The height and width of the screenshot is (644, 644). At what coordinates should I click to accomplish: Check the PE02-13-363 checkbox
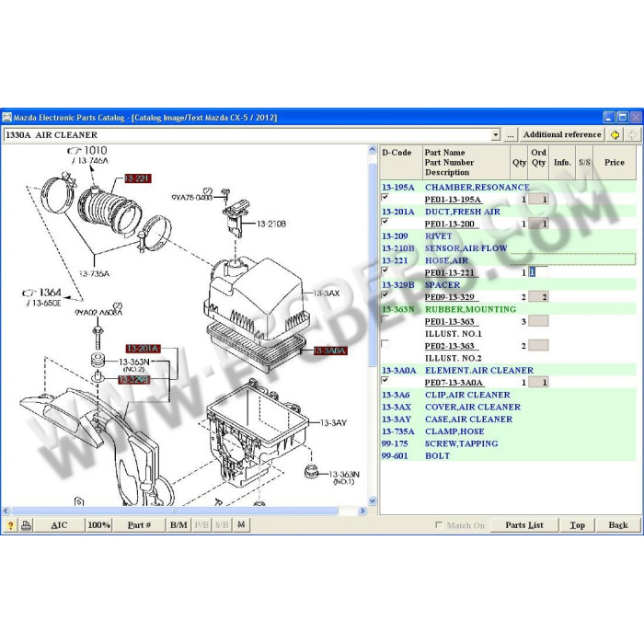385,343
